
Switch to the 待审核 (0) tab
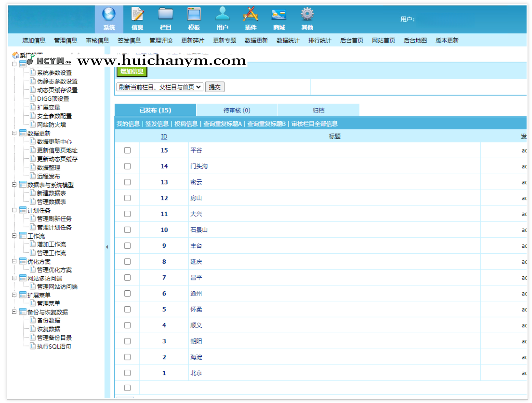pos(237,110)
